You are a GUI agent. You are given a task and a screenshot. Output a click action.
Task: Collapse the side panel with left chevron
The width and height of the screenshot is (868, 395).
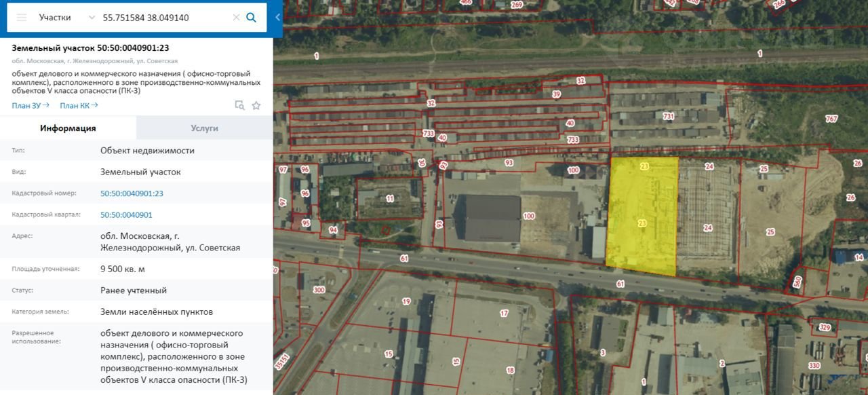click(x=277, y=18)
